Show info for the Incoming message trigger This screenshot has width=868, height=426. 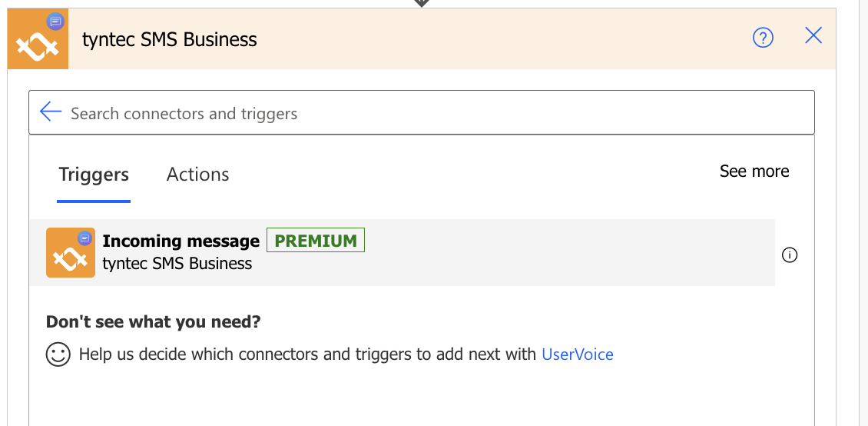[790, 255]
